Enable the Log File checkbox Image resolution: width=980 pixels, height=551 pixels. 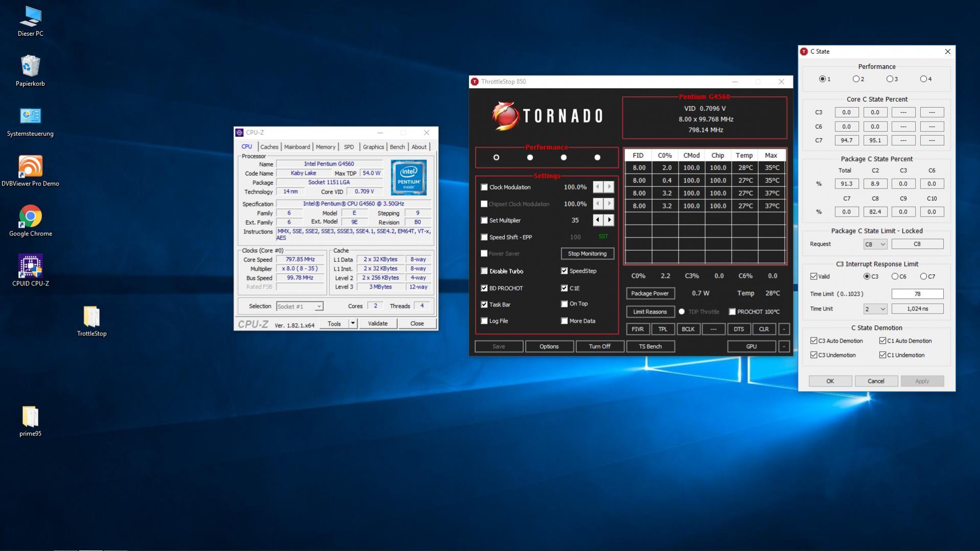coord(484,321)
